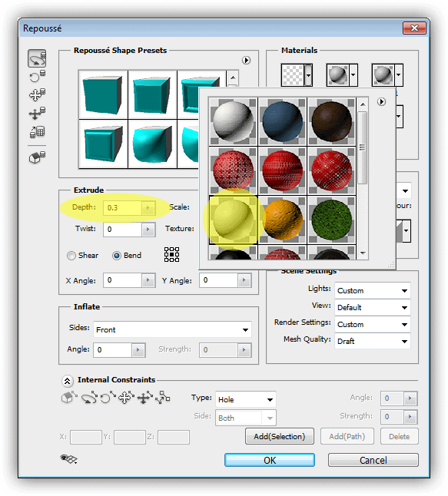
Task: Open the View dropdown showing Default
Action: tap(373, 307)
